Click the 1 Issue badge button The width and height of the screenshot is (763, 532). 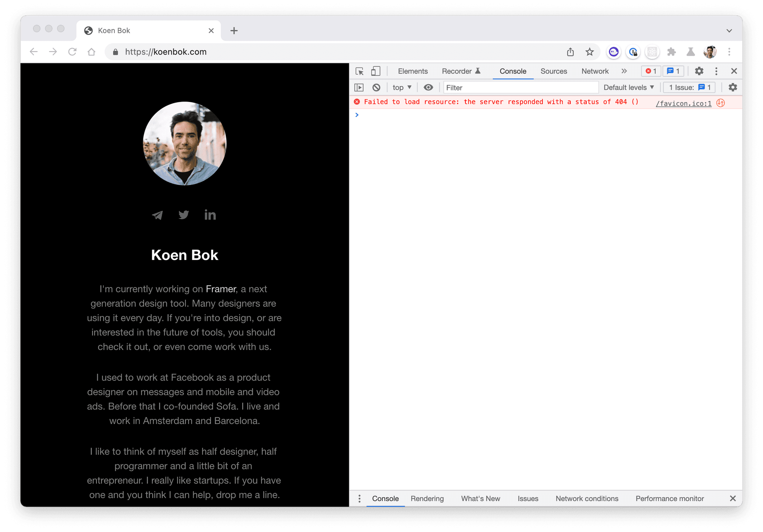click(689, 87)
